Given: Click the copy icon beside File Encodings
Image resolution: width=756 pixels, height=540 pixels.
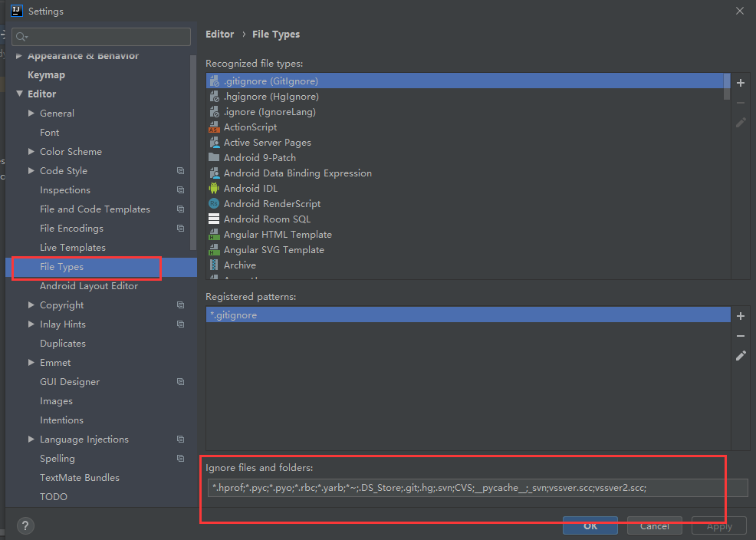Looking at the screenshot, I should coord(180,228).
